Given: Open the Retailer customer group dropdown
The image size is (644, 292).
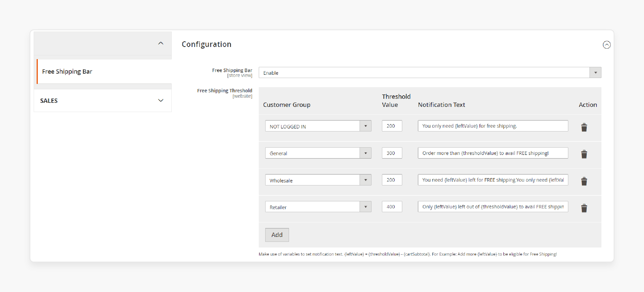Looking at the screenshot, I should coord(318,207).
